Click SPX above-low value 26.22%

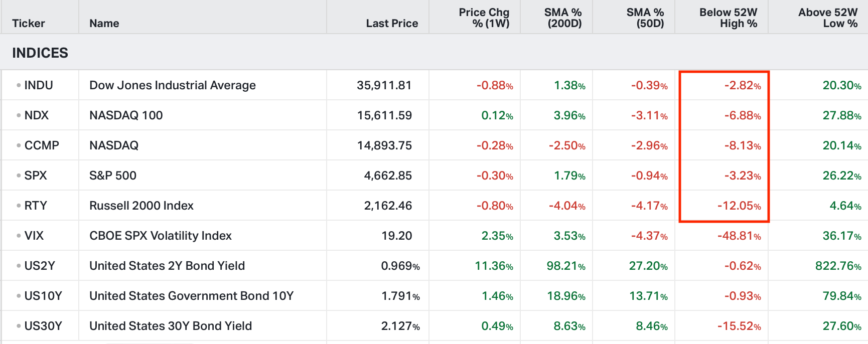pyautogui.click(x=842, y=176)
